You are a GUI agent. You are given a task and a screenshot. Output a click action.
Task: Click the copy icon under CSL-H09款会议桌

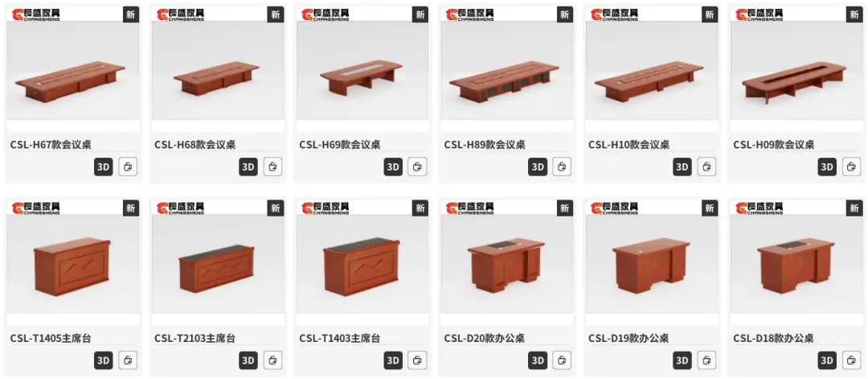(x=851, y=167)
